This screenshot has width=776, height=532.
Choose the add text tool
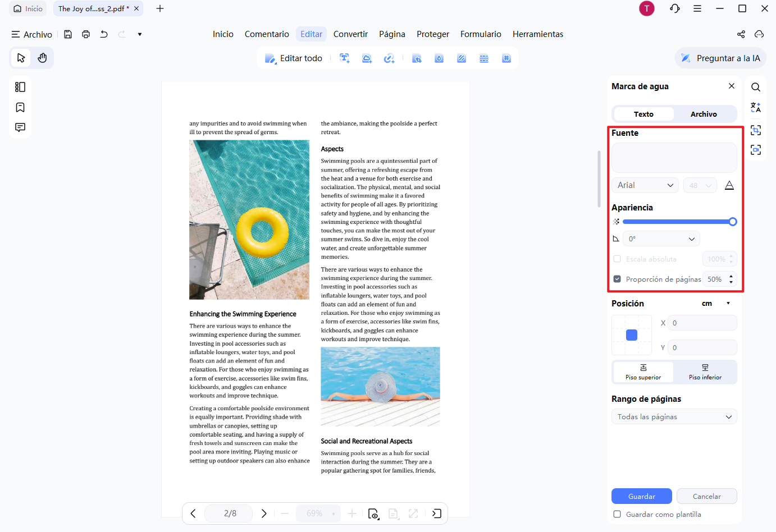(x=345, y=58)
